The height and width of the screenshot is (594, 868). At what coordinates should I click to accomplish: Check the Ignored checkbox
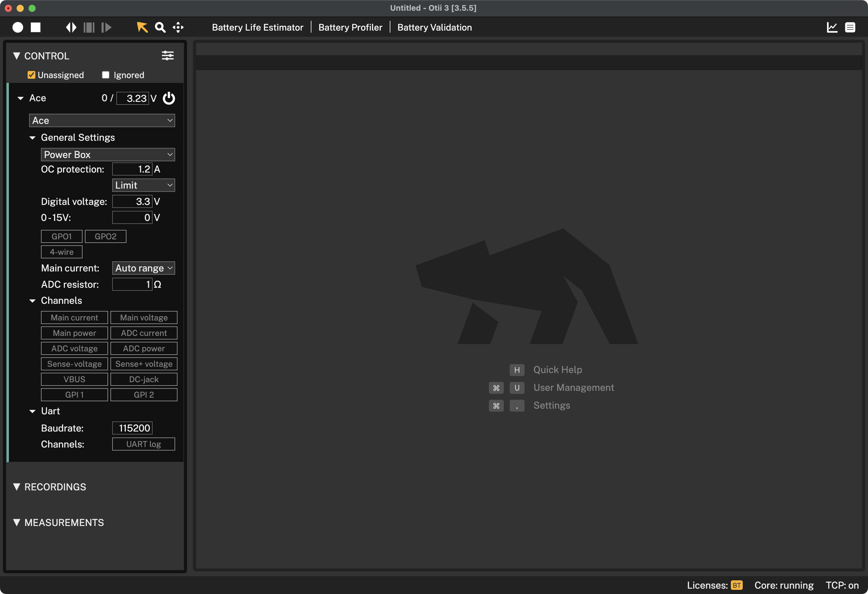pos(106,75)
